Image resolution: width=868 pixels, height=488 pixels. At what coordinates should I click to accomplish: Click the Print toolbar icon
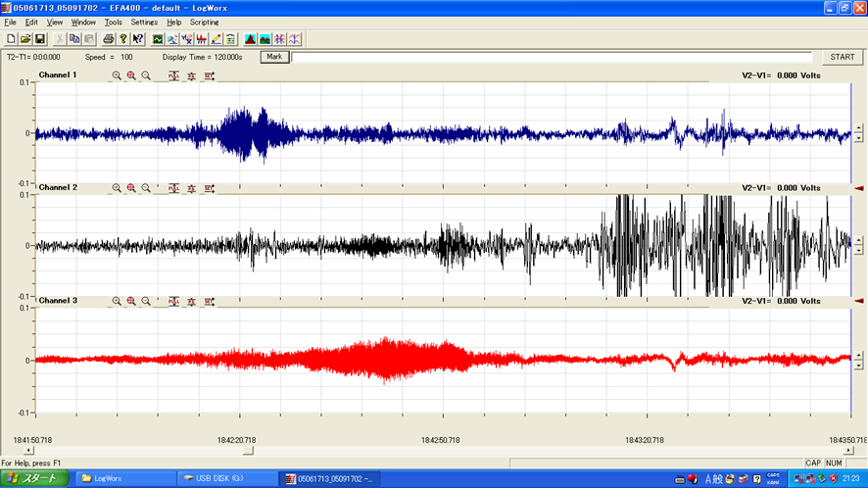(109, 39)
